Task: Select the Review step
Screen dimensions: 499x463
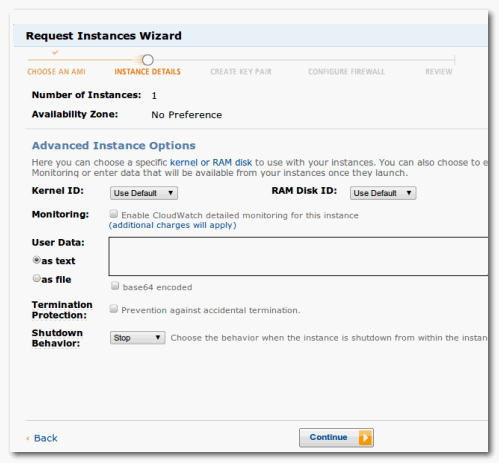Action: 439,72
